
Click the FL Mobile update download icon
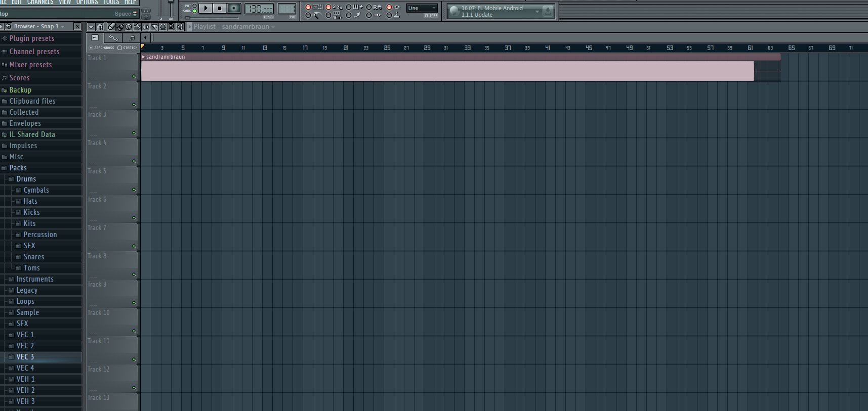(548, 11)
